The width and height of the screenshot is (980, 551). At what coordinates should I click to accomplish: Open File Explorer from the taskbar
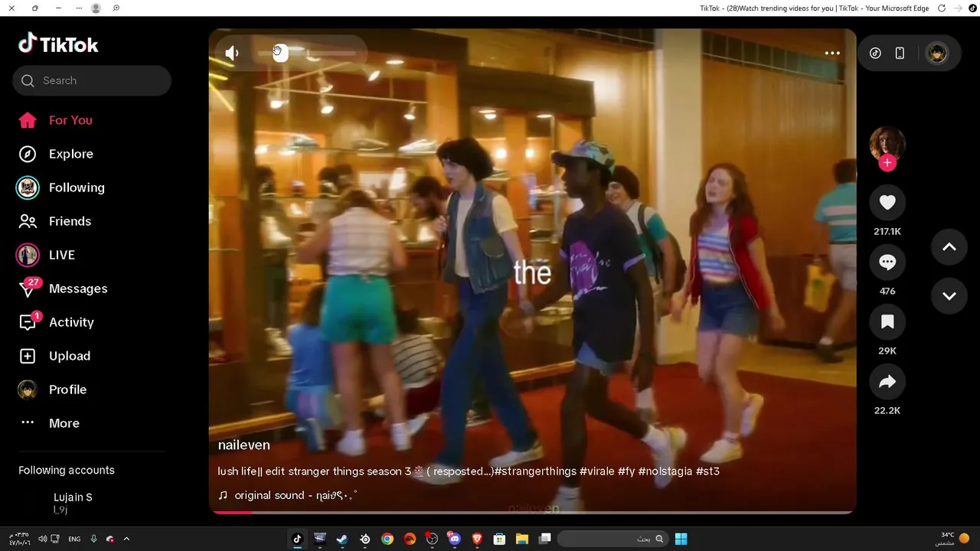coord(522,539)
